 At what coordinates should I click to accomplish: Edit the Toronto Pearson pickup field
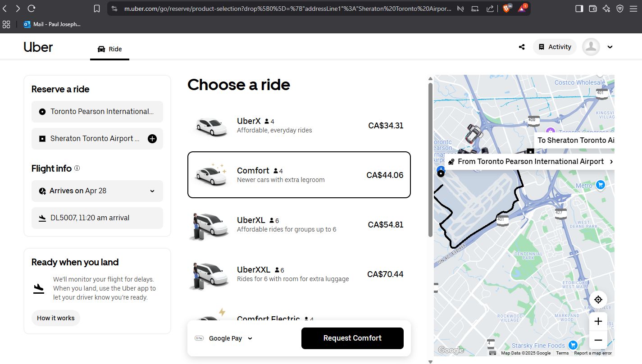[97, 112]
